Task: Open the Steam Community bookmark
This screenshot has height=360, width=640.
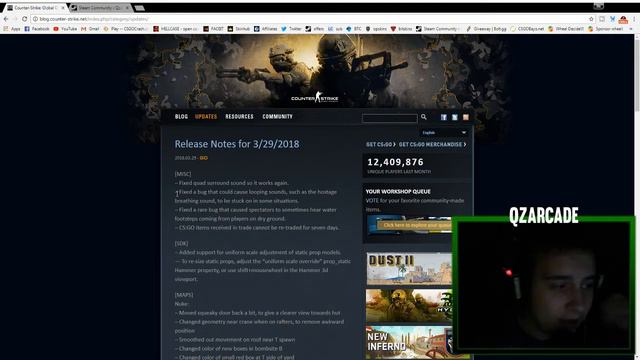Action: point(438,29)
